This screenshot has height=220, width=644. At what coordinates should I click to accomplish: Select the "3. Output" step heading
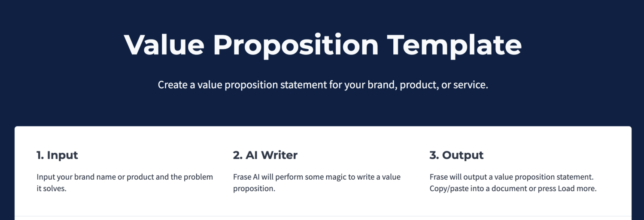coord(456,155)
